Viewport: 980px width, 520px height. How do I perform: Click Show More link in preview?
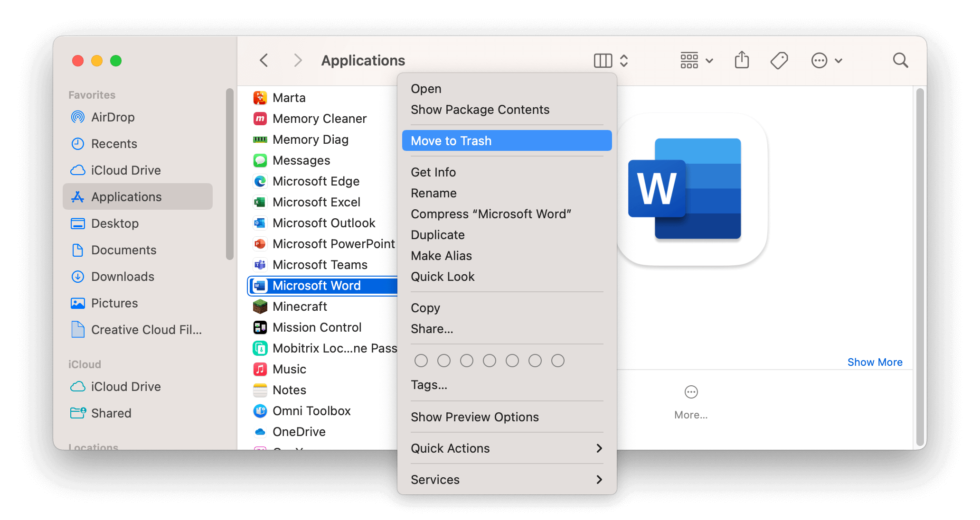pos(875,362)
